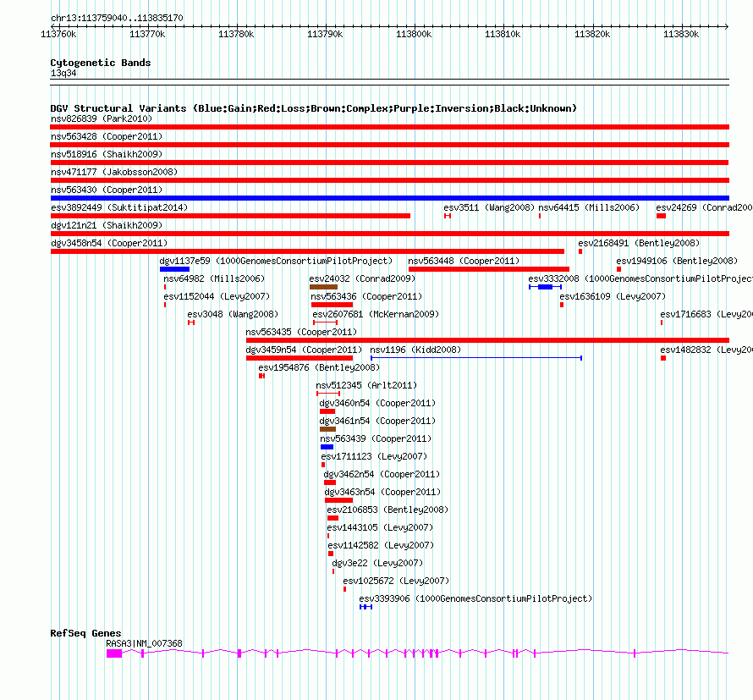Select variant nsv518916 (Shaikh2009)
This screenshot has height=700, width=753.
point(107,154)
